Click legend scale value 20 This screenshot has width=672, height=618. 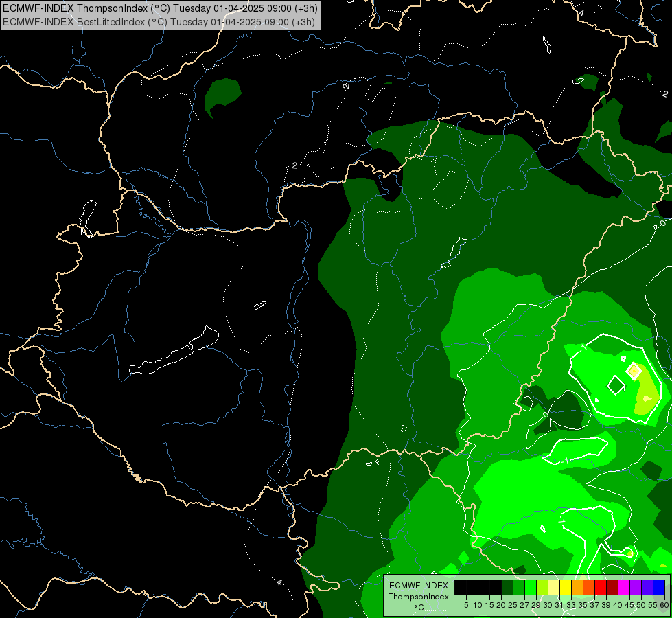click(x=501, y=605)
